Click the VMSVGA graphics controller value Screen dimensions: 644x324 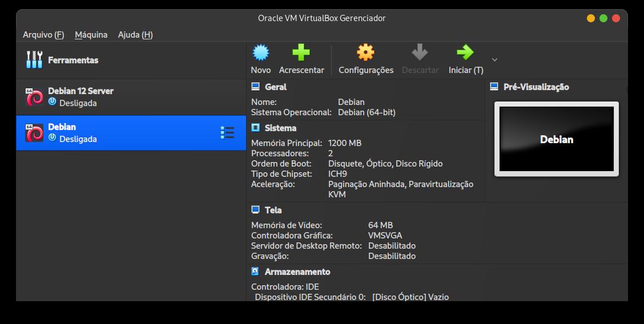385,236
